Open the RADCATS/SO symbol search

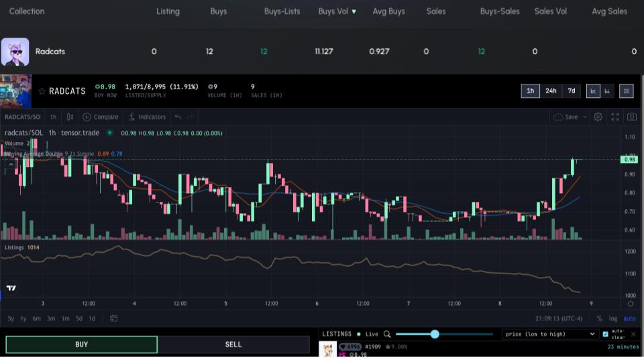[x=22, y=117]
